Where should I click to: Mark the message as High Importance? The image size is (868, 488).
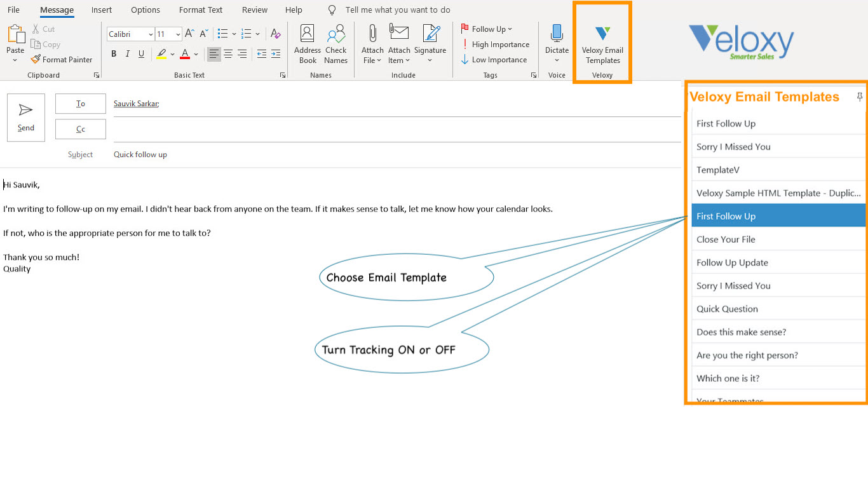(x=496, y=44)
